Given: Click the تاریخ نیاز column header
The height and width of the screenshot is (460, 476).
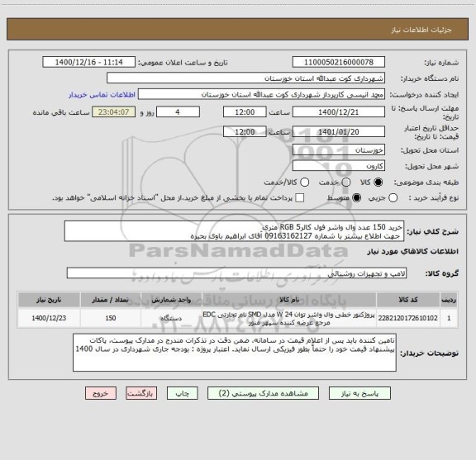Looking at the screenshot, I should [x=49, y=300].
